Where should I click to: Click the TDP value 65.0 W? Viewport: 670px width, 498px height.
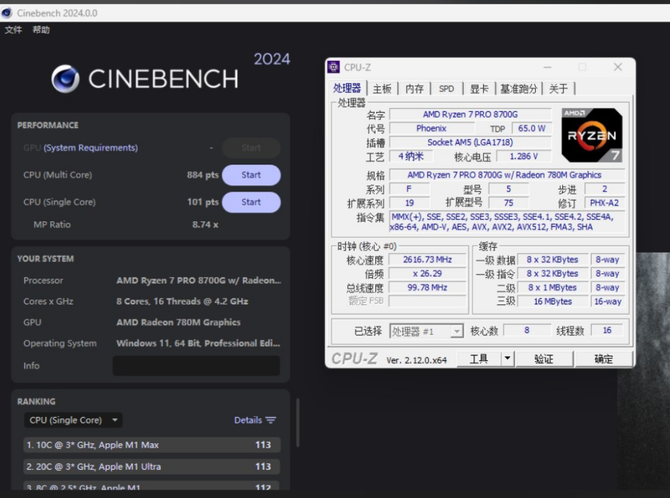tap(532, 129)
